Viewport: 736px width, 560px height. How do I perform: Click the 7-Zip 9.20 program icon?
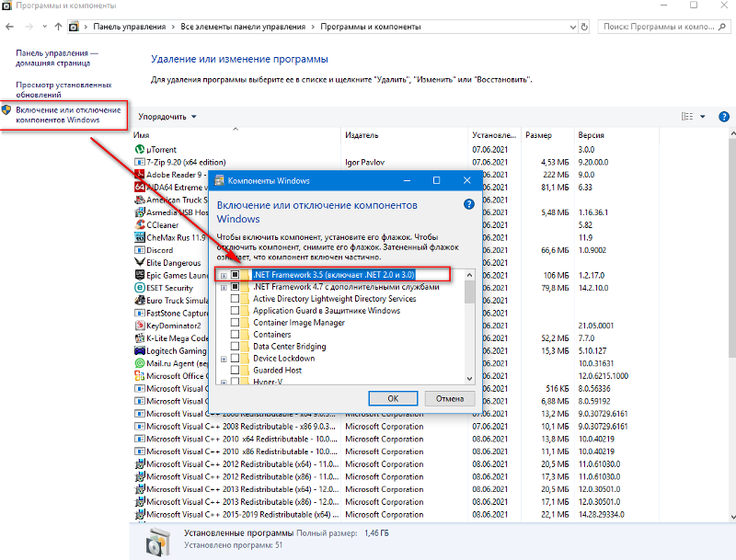point(140,162)
